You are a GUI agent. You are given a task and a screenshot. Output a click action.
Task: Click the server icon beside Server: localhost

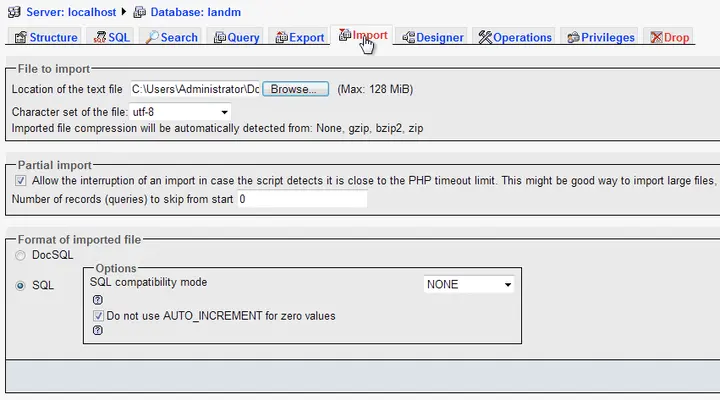click(14, 12)
